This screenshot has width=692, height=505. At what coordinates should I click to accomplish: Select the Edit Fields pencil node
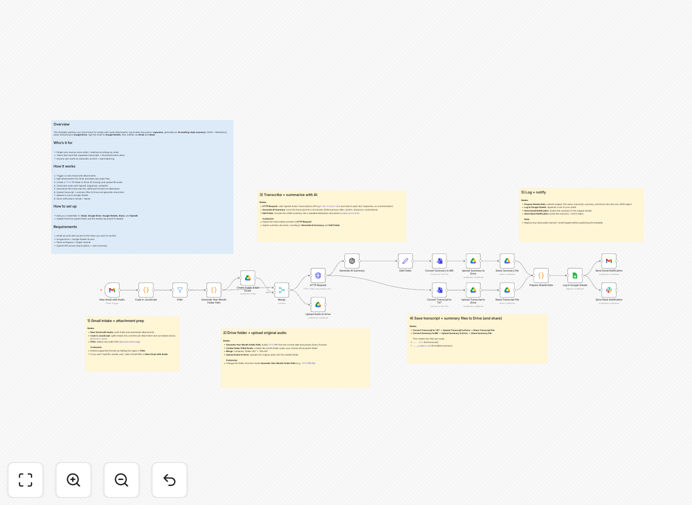pos(405,261)
